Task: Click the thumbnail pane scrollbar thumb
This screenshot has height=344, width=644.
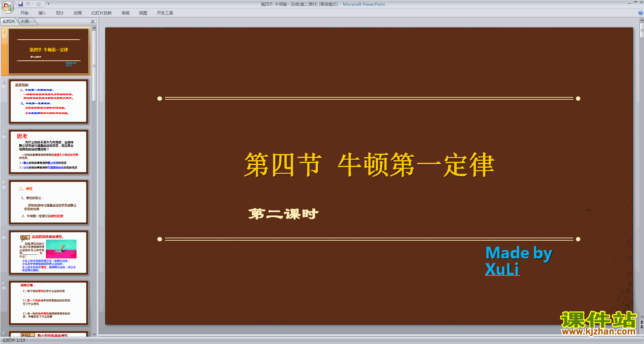Action: [94, 66]
